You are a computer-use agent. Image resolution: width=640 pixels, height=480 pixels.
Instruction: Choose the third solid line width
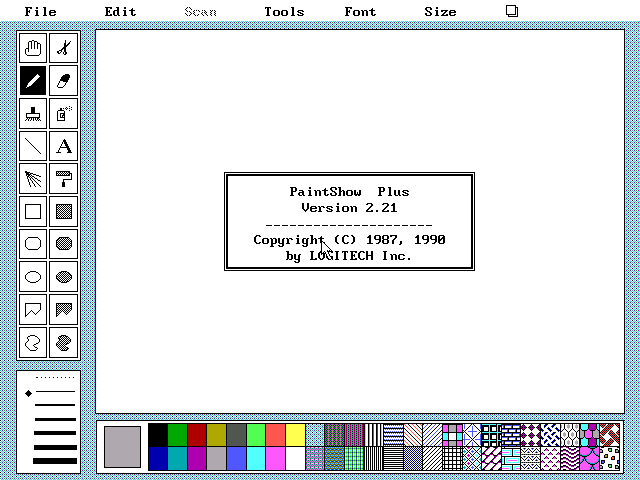[x=55, y=419]
